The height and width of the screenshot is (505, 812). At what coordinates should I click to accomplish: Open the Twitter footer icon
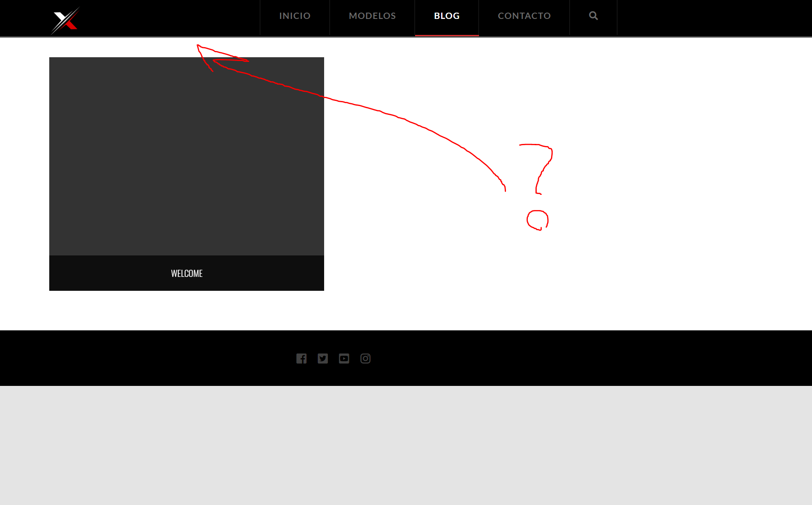323,359
